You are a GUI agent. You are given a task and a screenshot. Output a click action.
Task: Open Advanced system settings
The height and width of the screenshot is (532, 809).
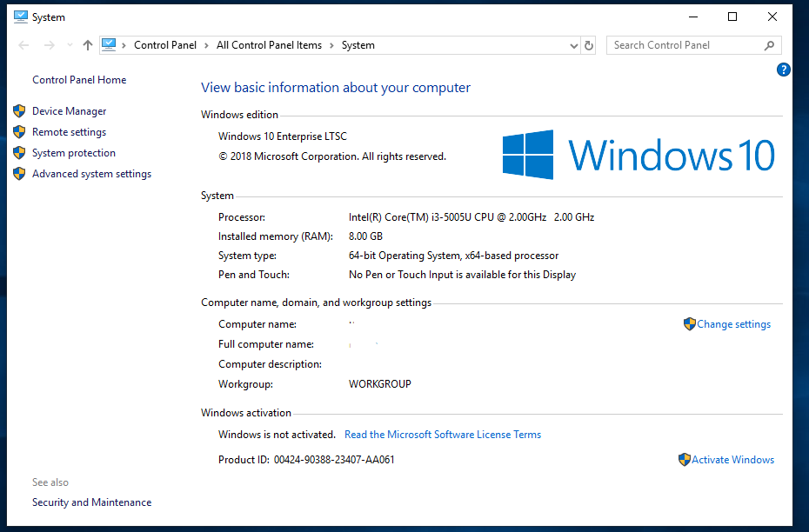(x=92, y=174)
